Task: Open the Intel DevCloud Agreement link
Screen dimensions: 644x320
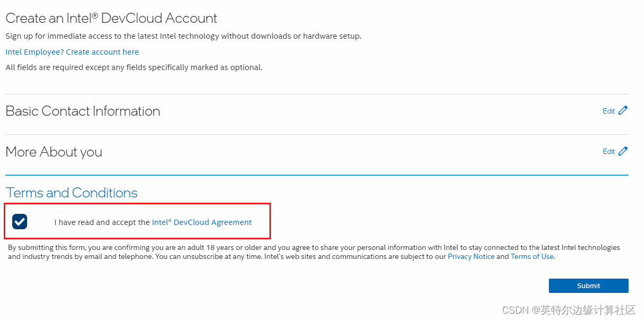Action: 202,222
